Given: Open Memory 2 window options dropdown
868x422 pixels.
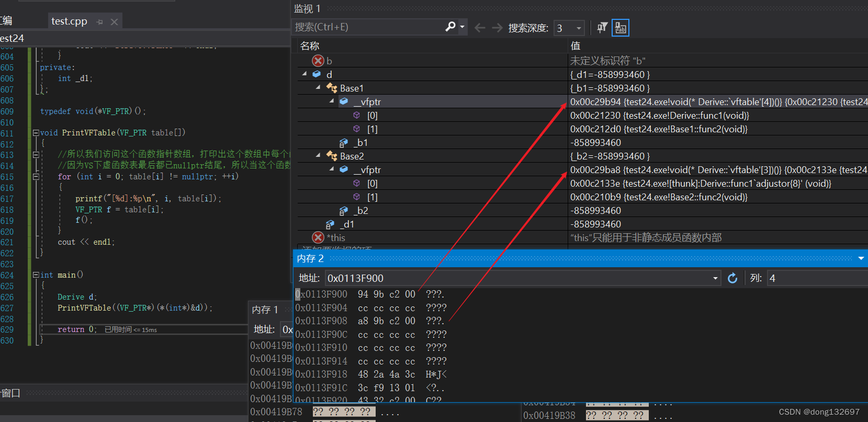Looking at the screenshot, I should (861, 258).
